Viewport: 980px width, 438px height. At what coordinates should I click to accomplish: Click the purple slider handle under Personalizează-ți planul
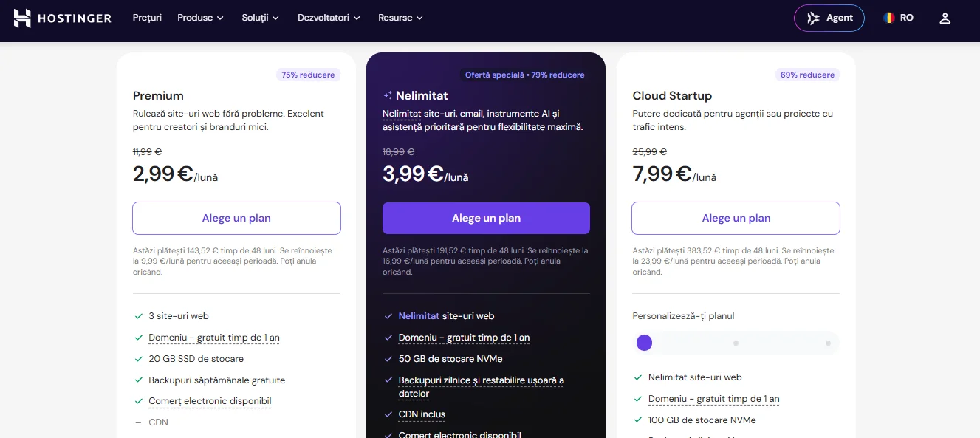pos(644,343)
